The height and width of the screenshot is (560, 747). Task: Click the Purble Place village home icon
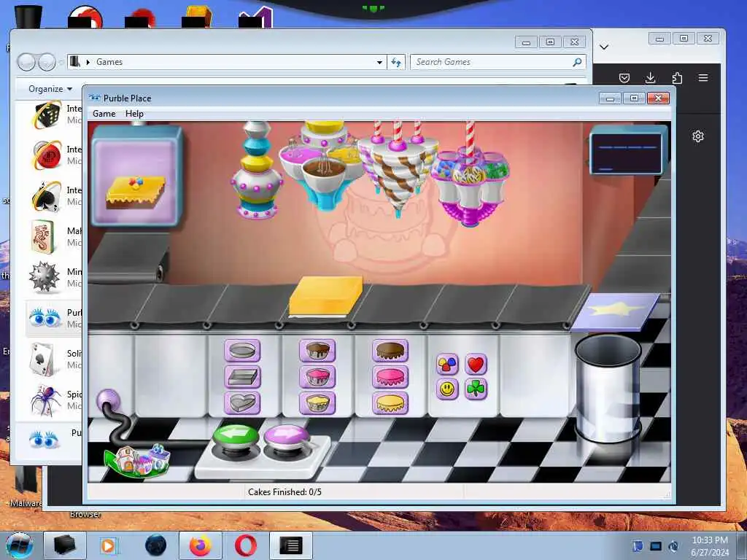(139, 460)
